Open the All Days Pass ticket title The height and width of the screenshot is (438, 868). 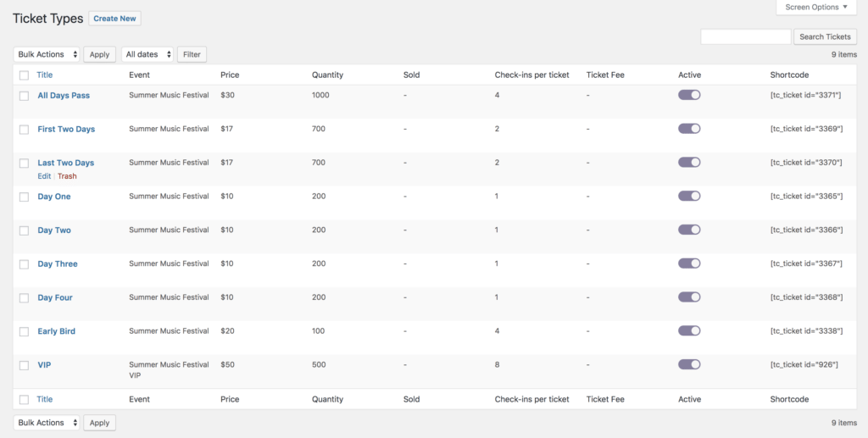pos(64,95)
